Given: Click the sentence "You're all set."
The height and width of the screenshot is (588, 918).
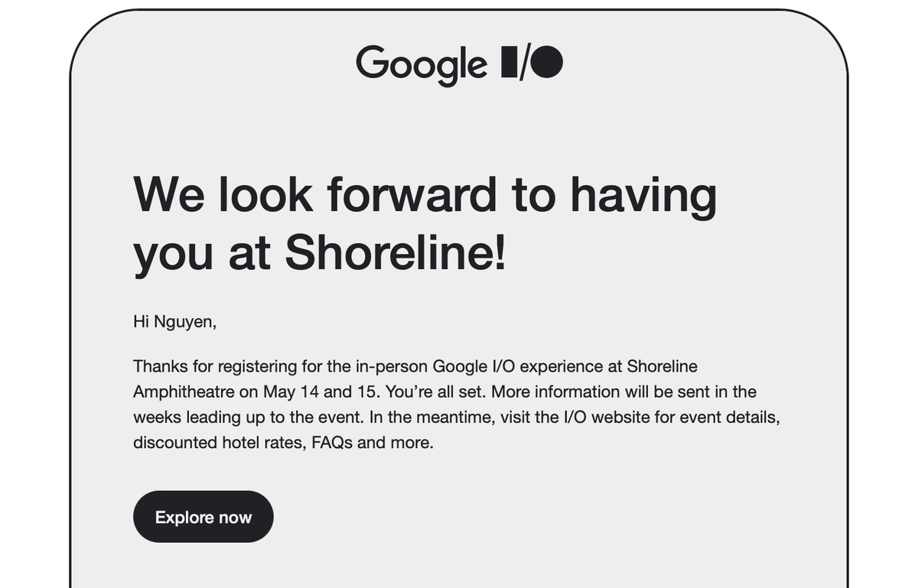Looking at the screenshot, I should [x=435, y=391].
